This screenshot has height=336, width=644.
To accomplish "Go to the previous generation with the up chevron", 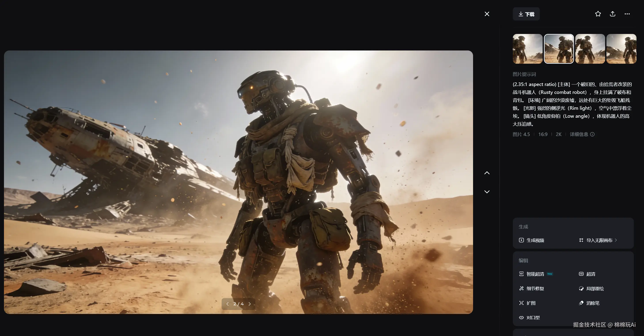I will click(487, 173).
